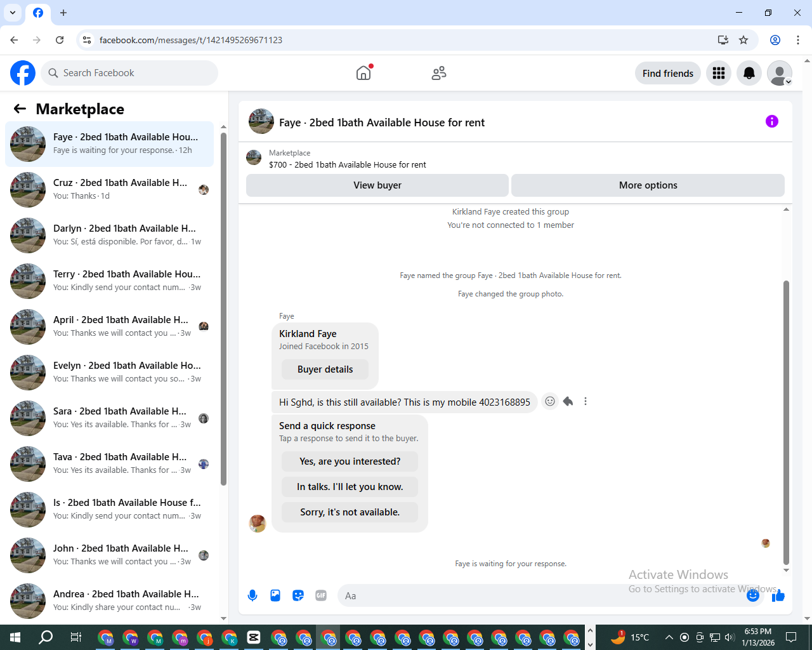812x650 pixels.
Task: View site information icon in address bar
Action: coord(87,40)
